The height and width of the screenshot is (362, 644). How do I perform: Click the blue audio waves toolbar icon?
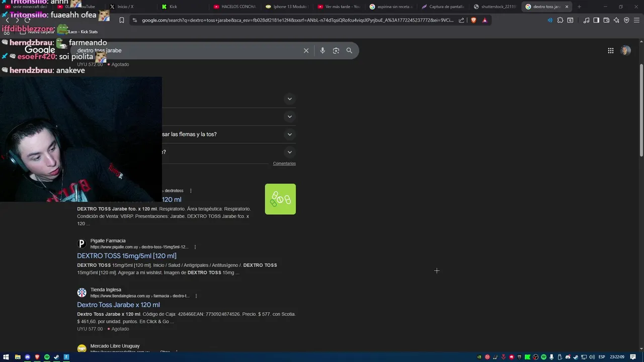pos(550,20)
